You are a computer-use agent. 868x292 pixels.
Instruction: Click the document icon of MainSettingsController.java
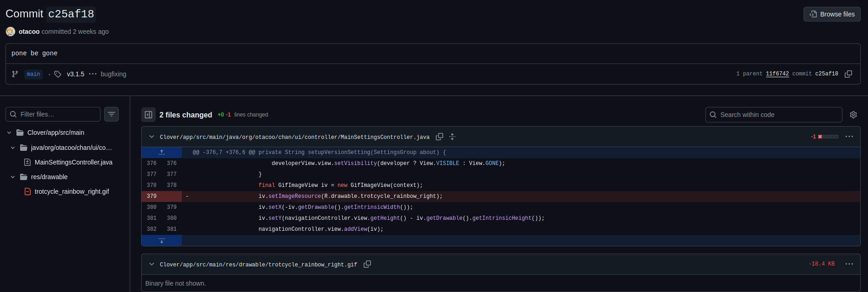point(27,162)
